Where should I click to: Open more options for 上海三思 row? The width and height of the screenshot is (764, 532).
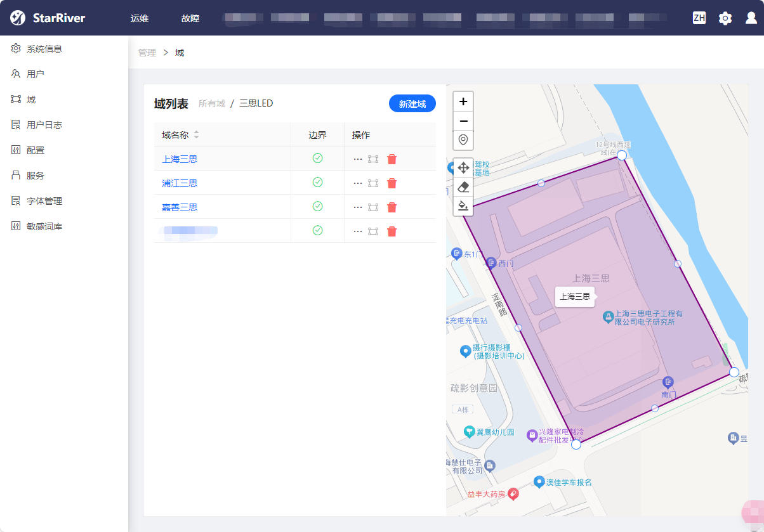click(358, 159)
